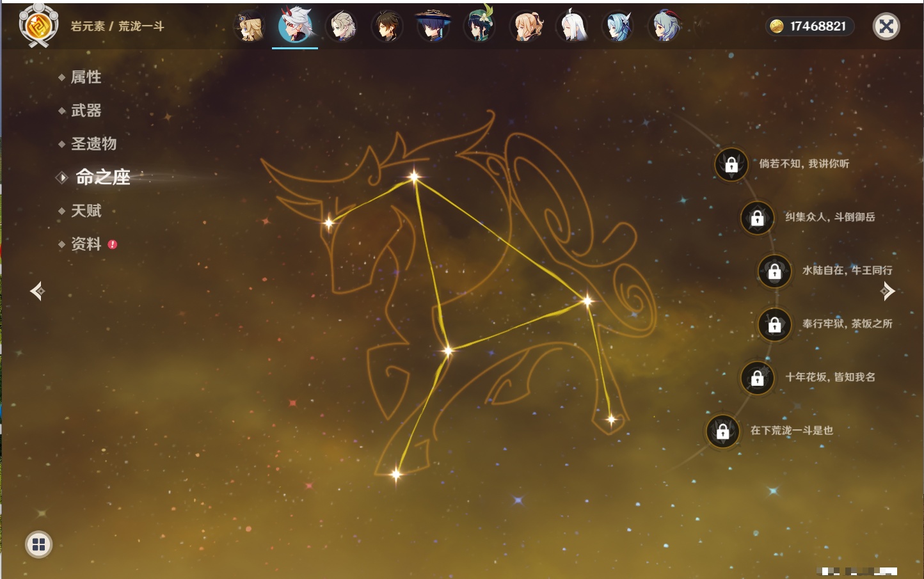The height and width of the screenshot is (579, 924).
Task: Click the constellation name 倘若不知, 我讲你听
Action: 804,164
